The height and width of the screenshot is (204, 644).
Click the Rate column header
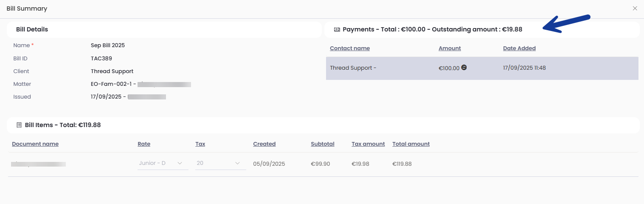click(x=144, y=144)
